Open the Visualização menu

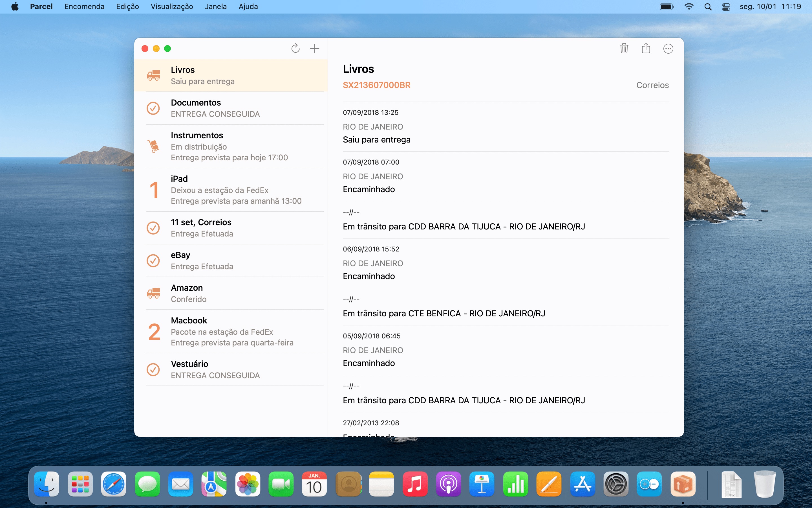pos(172,6)
